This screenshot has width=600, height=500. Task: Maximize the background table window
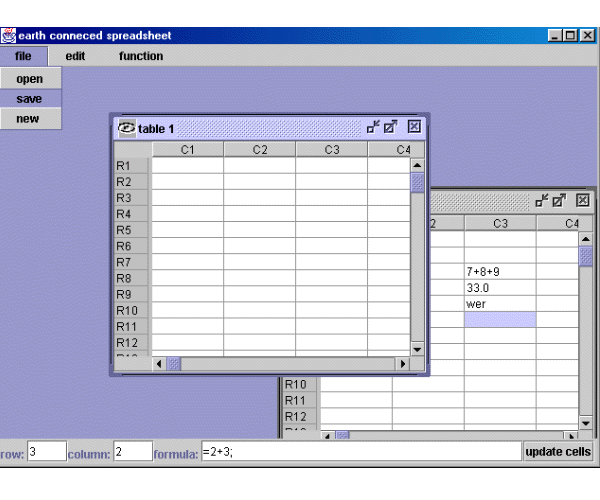[559, 200]
